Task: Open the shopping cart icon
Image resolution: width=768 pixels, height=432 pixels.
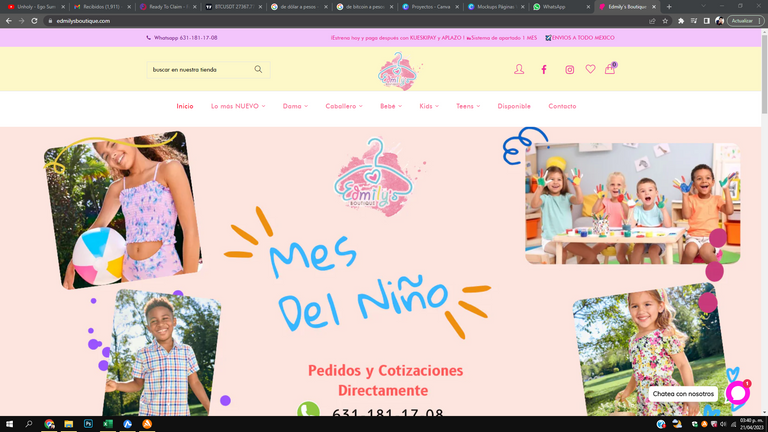Action: pyautogui.click(x=610, y=69)
